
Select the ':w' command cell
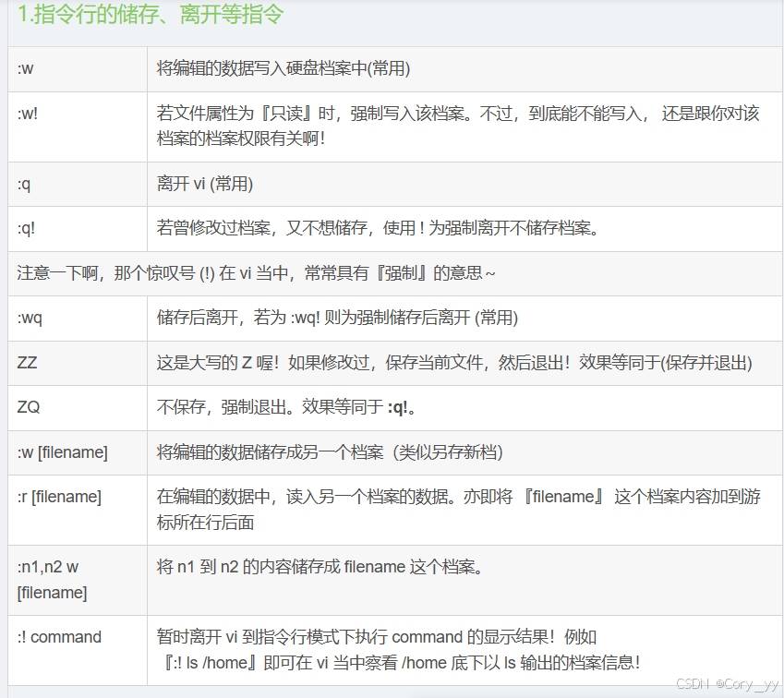tap(78, 69)
